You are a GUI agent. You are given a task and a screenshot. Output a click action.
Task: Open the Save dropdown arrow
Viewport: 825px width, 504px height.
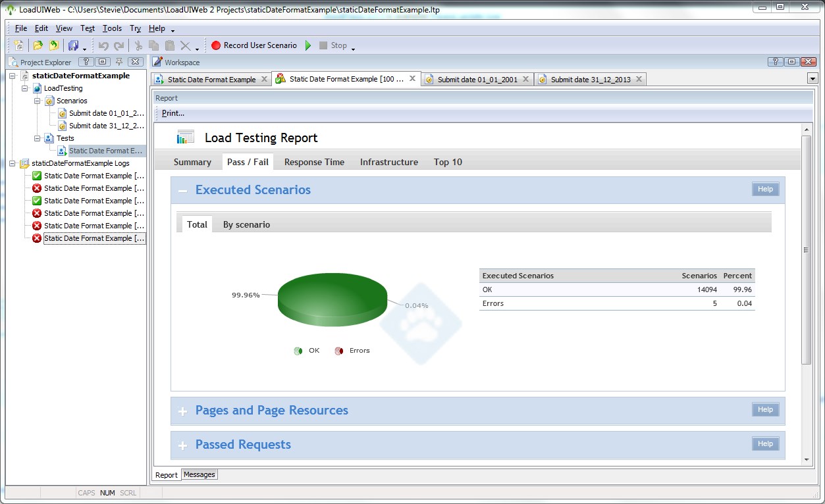84,48
